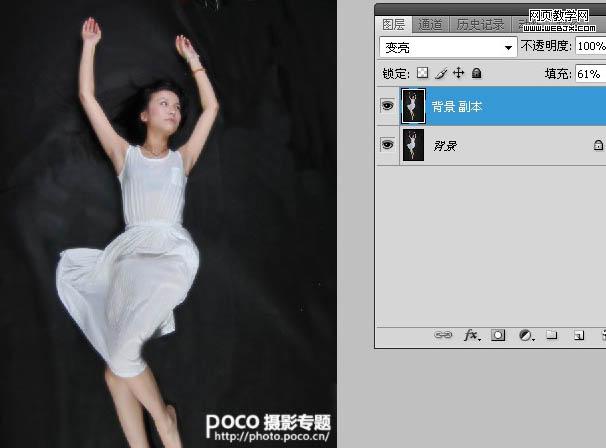Click the lock all padlock icon
The height and width of the screenshot is (448, 606).
coord(477,73)
